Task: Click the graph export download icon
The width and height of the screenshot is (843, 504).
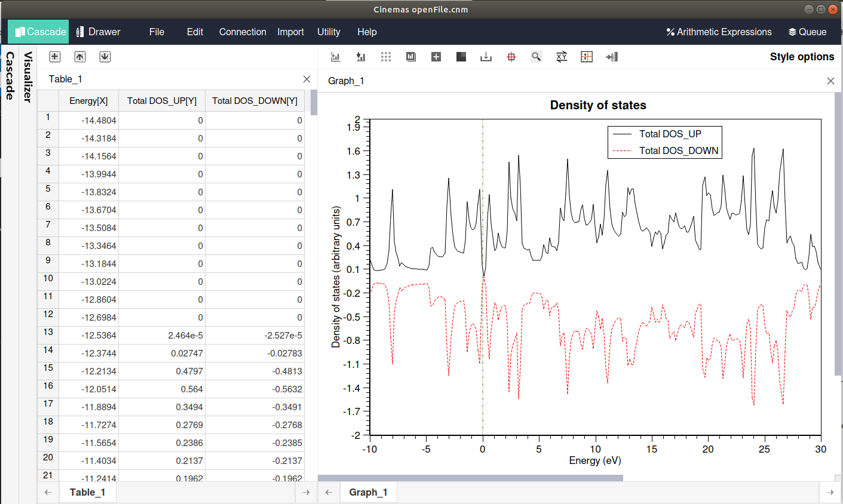Action: coord(486,57)
